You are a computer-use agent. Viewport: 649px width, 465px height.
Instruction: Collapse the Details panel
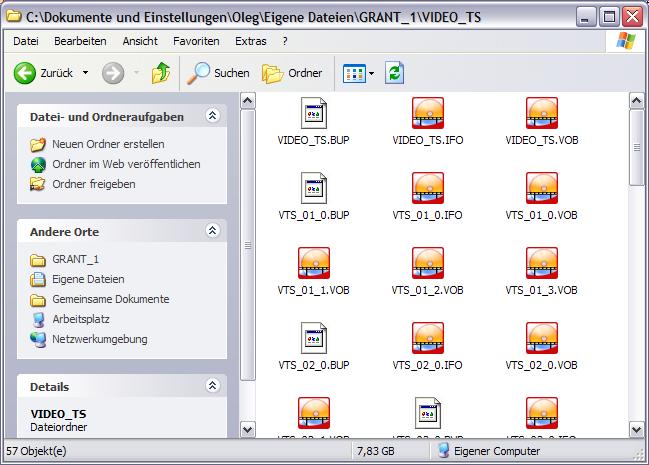coord(212,386)
